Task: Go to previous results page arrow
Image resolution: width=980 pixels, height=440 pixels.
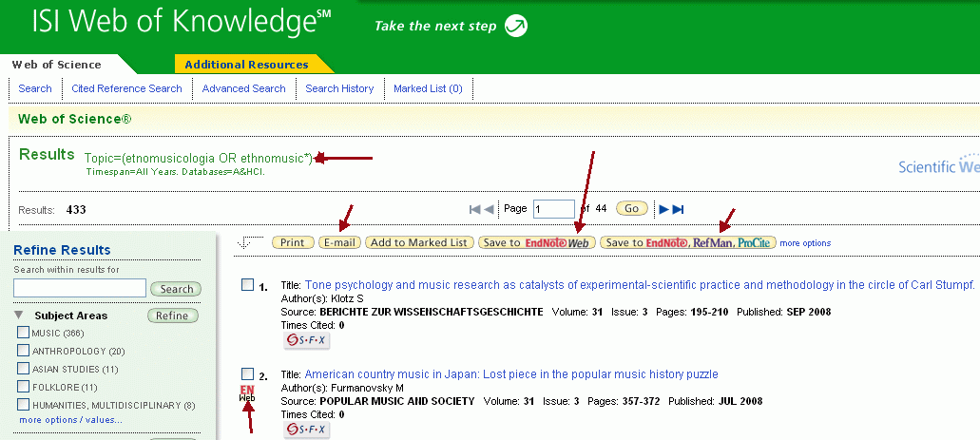Action: pyautogui.click(x=489, y=209)
